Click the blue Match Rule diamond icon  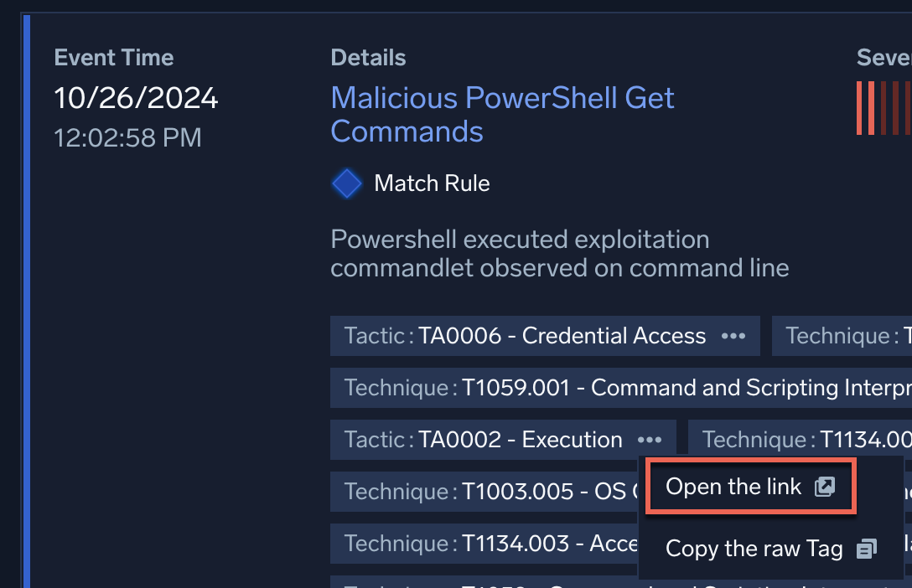(346, 183)
